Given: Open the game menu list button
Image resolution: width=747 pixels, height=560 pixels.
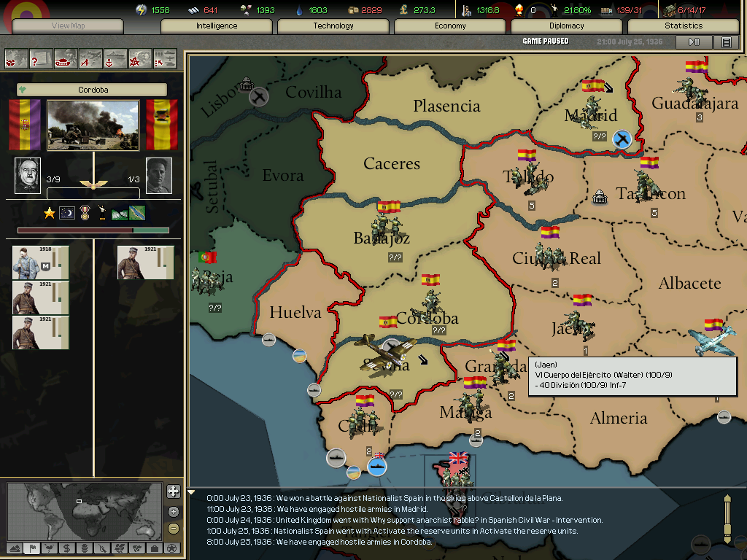Looking at the screenshot, I should (x=726, y=42).
